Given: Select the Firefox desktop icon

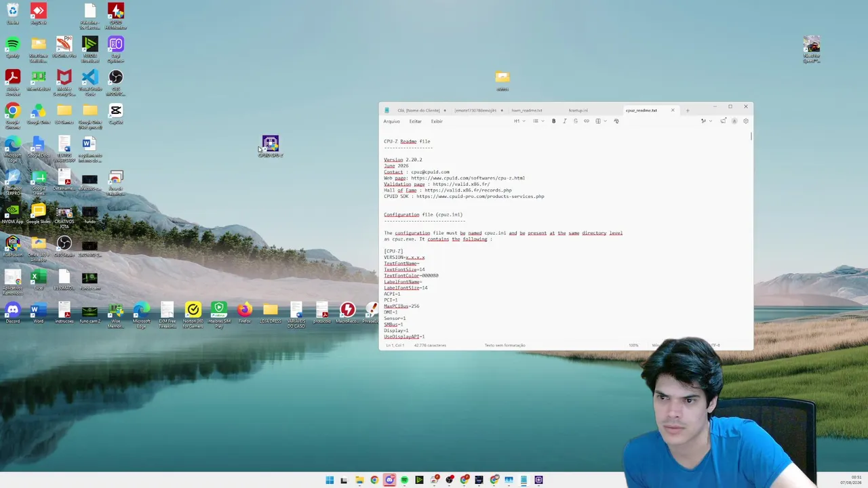Looking at the screenshot, I should (245, 312).
